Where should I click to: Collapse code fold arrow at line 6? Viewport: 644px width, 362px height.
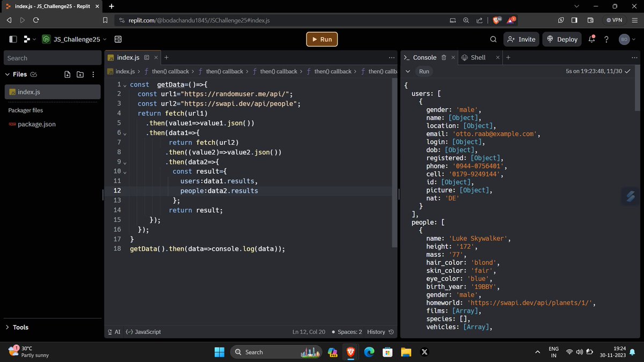(x=125, y=133)
